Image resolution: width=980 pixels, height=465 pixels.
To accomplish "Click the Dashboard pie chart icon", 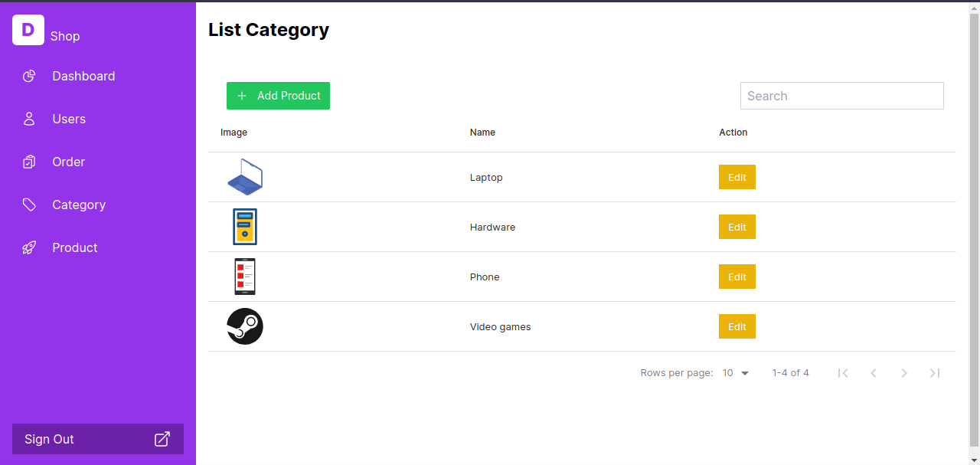I will click(29, 76).
